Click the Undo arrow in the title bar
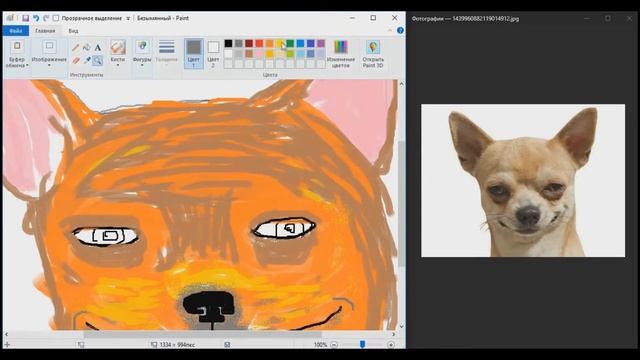This screenshot has width=640, height=360. click(36, 18)
